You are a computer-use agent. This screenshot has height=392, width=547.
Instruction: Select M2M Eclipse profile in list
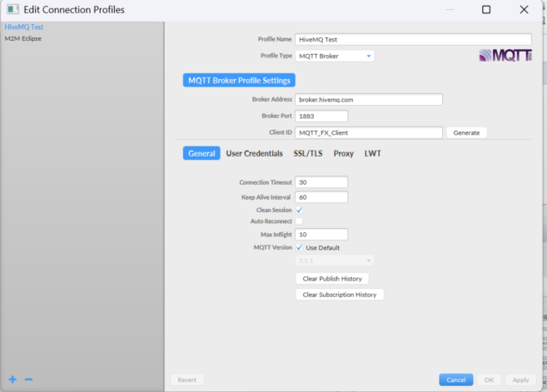pos(22,38)
